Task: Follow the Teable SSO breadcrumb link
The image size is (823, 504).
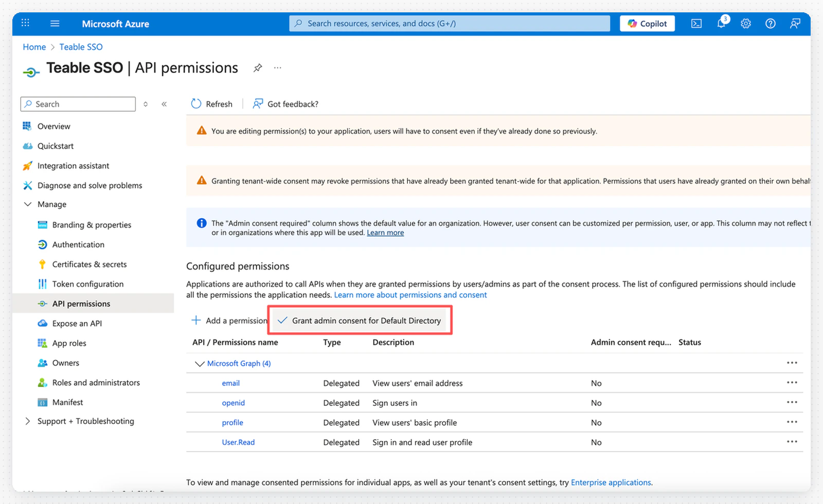Action: (x=81, y=47)
